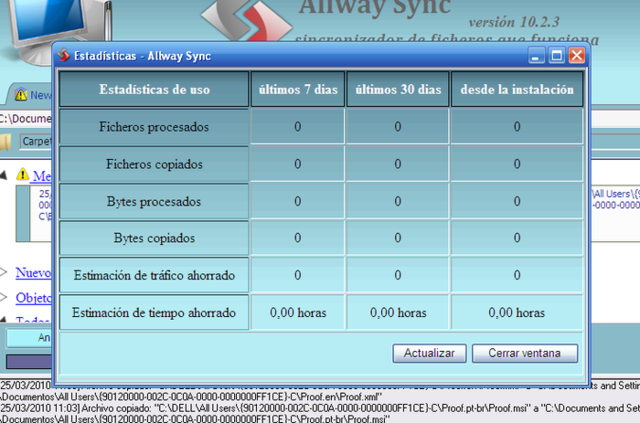The width and height of the screenshot is (640, 423).
Task: Click Bytes procesados value since installation
Action: (517, 201)
